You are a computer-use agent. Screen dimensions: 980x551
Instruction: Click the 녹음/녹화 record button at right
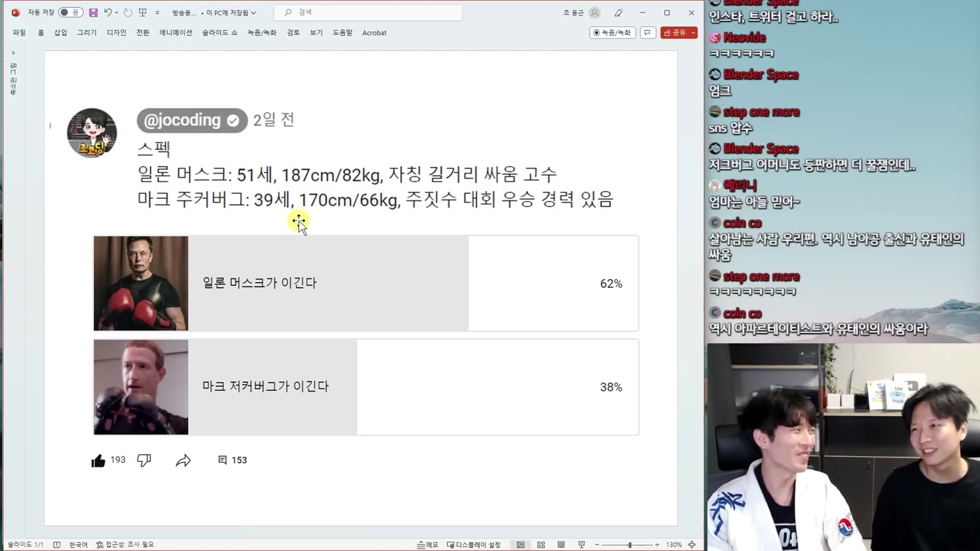tap(612, 33)
